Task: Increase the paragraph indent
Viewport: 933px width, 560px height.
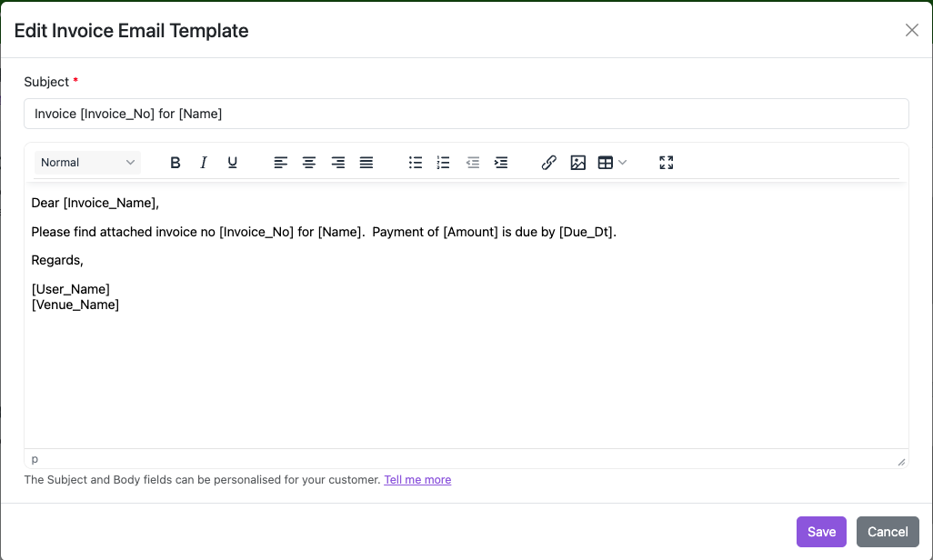Action: pos(501,163)
